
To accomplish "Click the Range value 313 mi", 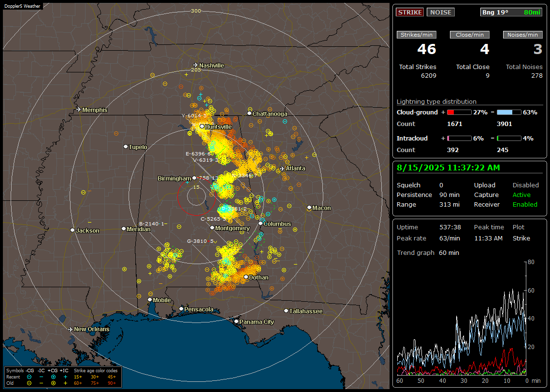I will [449, 205].
